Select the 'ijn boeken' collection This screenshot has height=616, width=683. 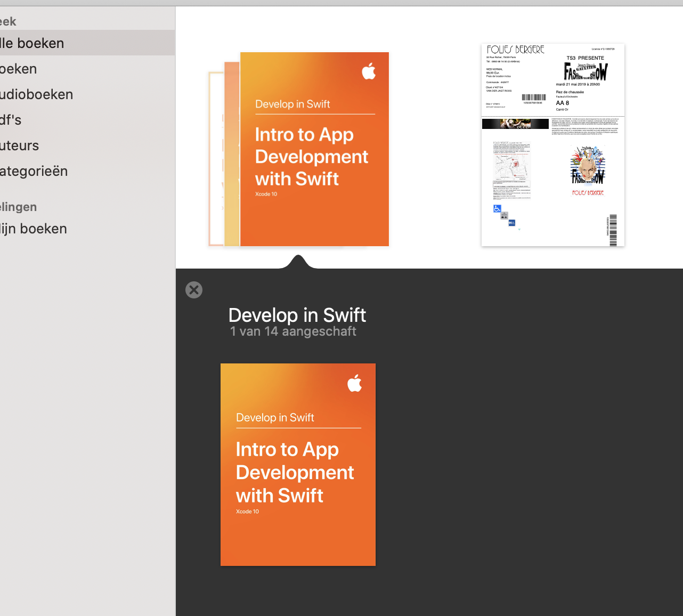point(87,229)
